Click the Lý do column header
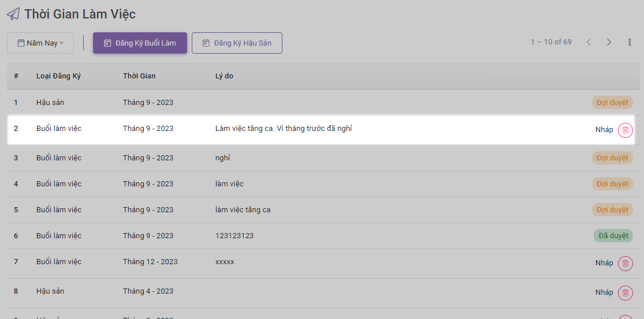Image resolution: width=644 pixels, height=319 pixels. [224, 76]
